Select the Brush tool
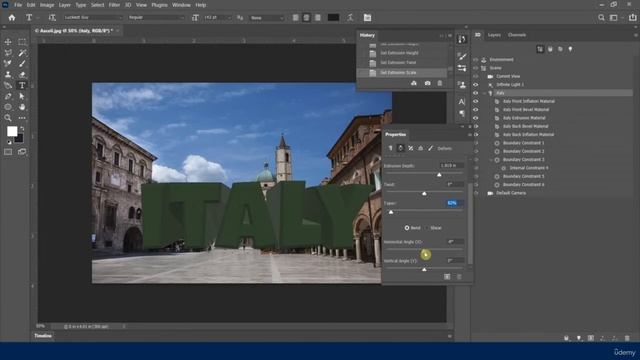 point(22,63)
